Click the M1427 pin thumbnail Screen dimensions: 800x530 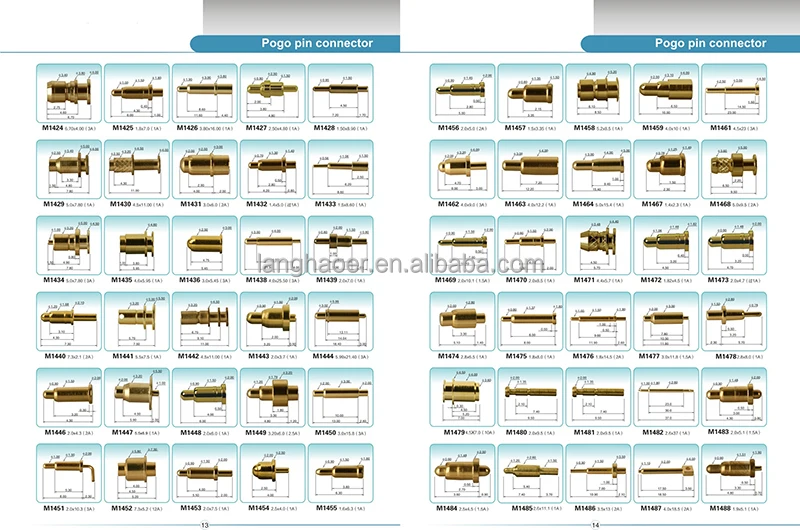pyautogui.click(x=272, y=93)
